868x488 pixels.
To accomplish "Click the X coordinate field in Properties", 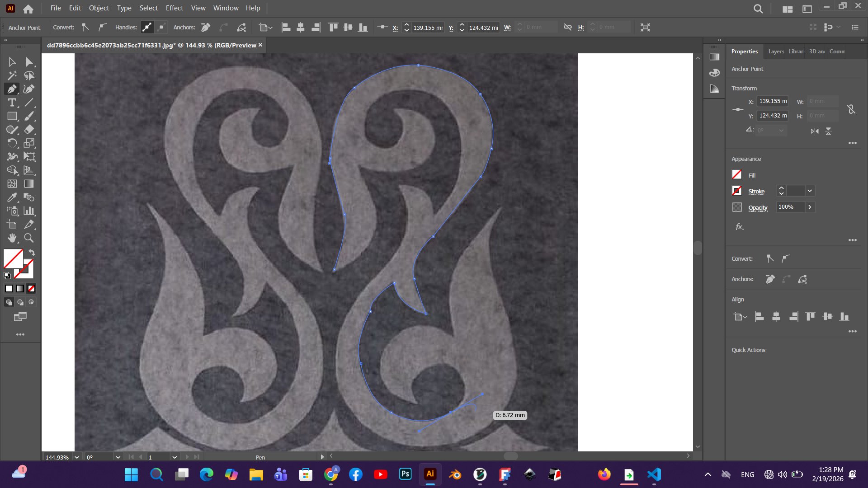I will click(773, 101).
